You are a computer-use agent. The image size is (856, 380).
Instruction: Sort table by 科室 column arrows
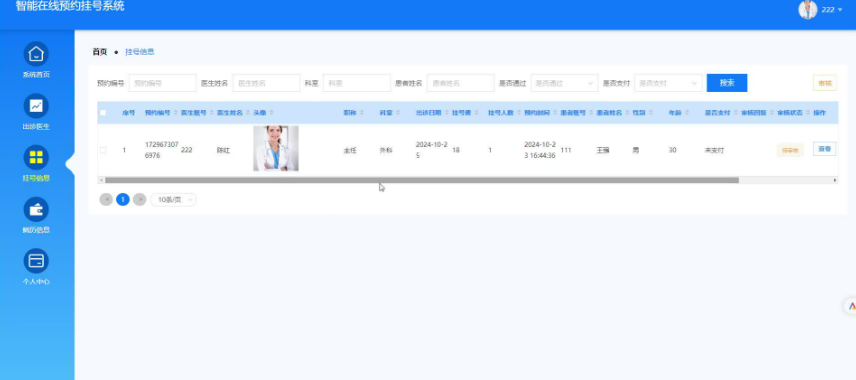399,113
